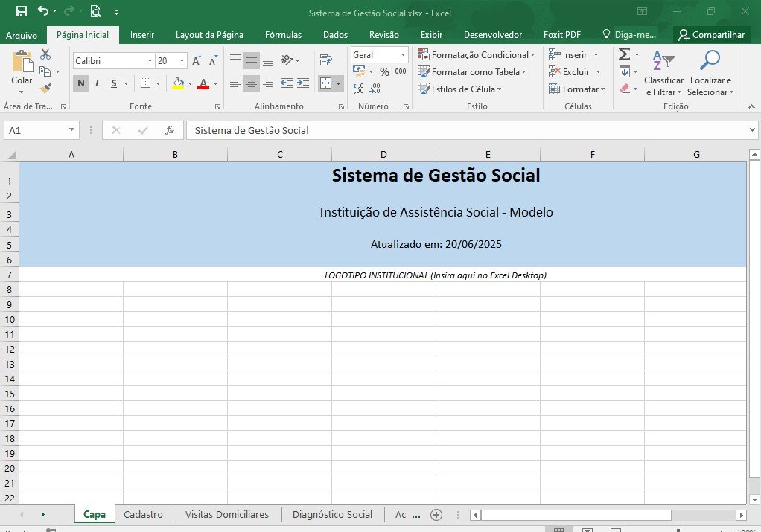Image resolution: width=761 pixels, height=532 pixels.
Task: Open the Arquivo menu
Action: click(x=22, y=35)
